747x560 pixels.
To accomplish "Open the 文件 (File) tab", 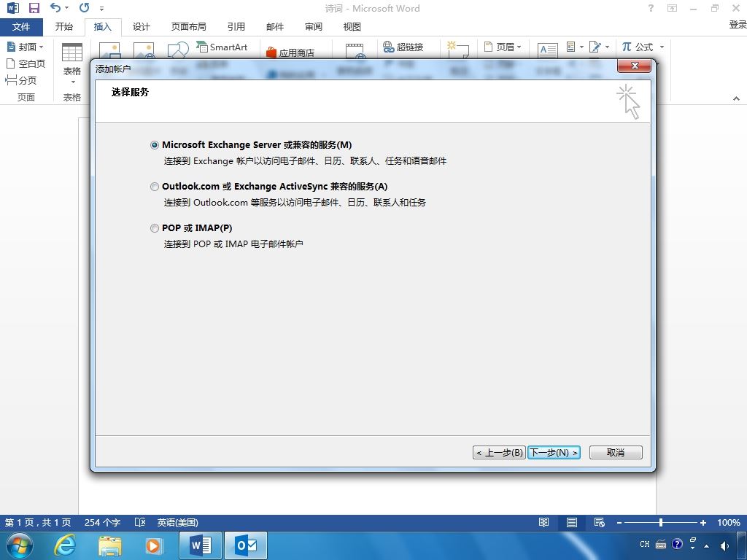I will 21,27.
